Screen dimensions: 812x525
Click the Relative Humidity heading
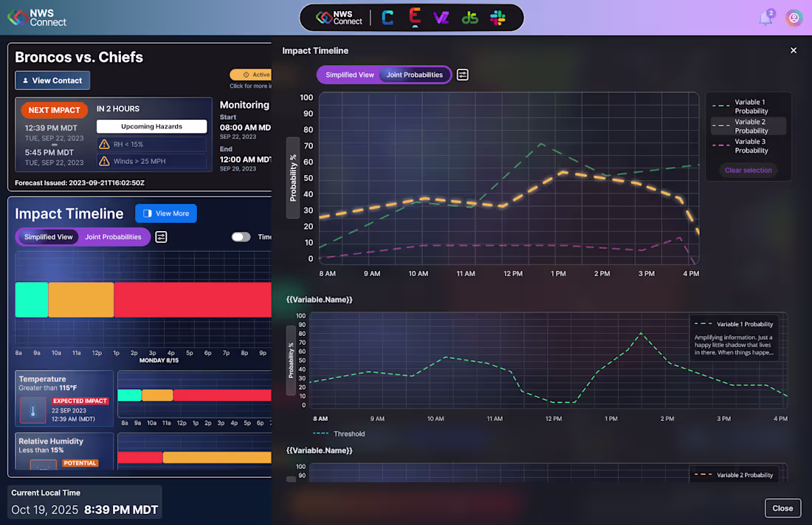coord(51,441)
